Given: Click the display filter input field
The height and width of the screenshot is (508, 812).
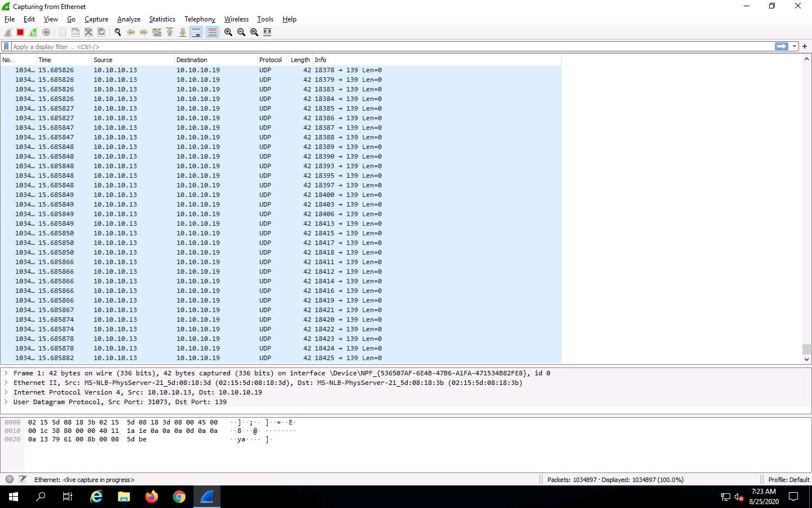Looking at the screenshot, I should (392, 46).
